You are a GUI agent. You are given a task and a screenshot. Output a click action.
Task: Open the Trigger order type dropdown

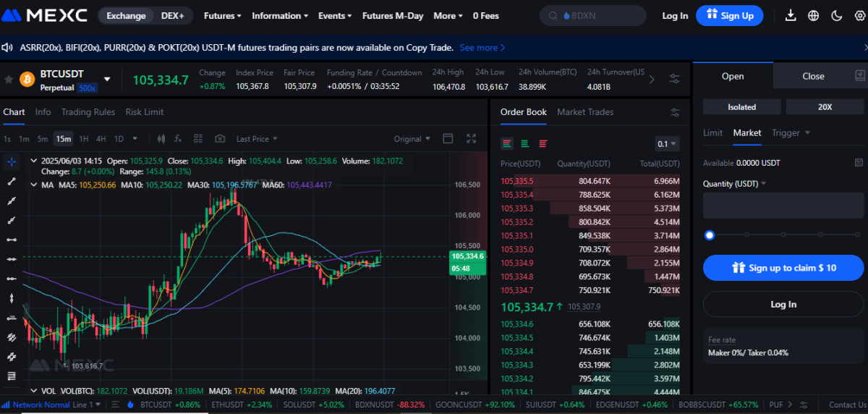tap(791, 132)
